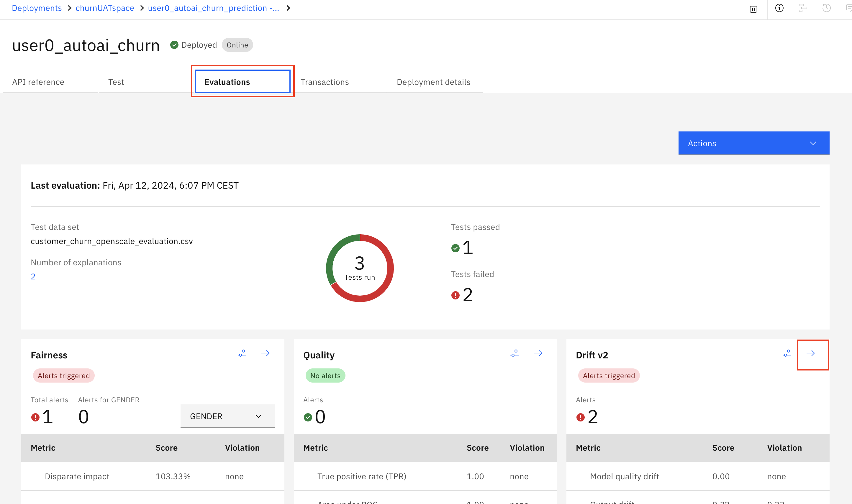Click the Quality table Score column header
The height and width of the screenshot is (504, 852).
click(478, 448)
